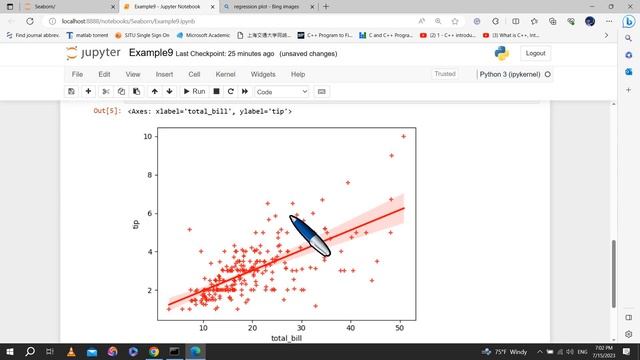
Task: Open the command palette keyboard icon
Action: [322, 91]
